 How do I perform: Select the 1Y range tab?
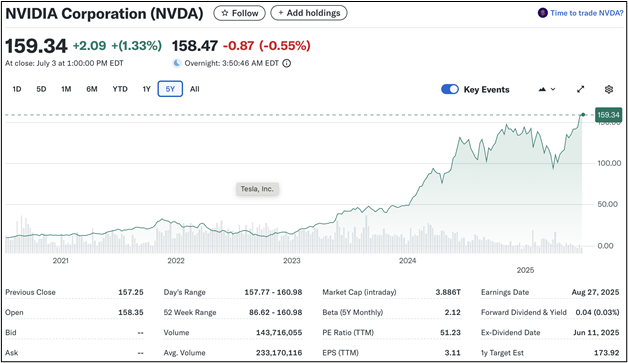point(147,89)
